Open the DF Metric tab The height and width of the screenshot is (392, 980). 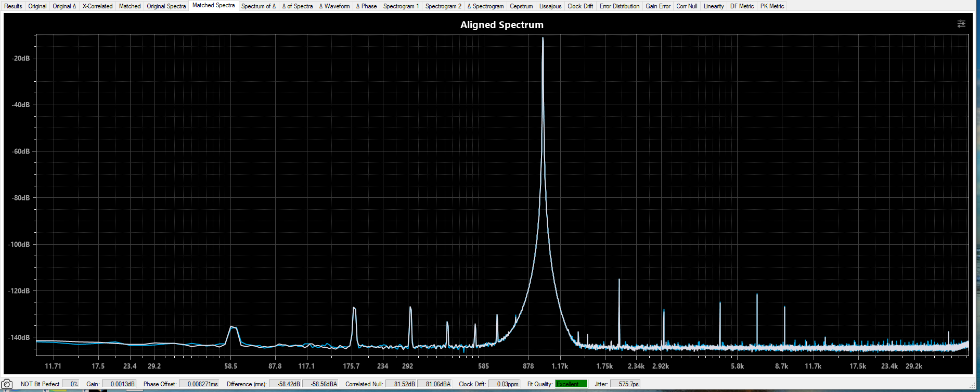tap(742, 6)
